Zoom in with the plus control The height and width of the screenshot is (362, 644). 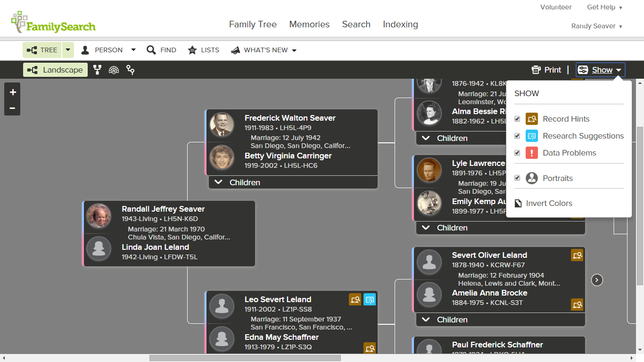[12, 92]
